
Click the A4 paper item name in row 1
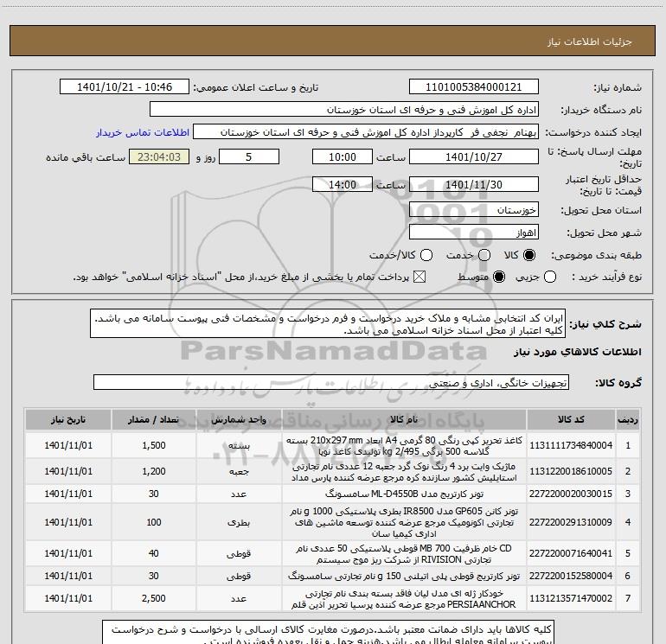pyautogui.click(x=404, y=446)
